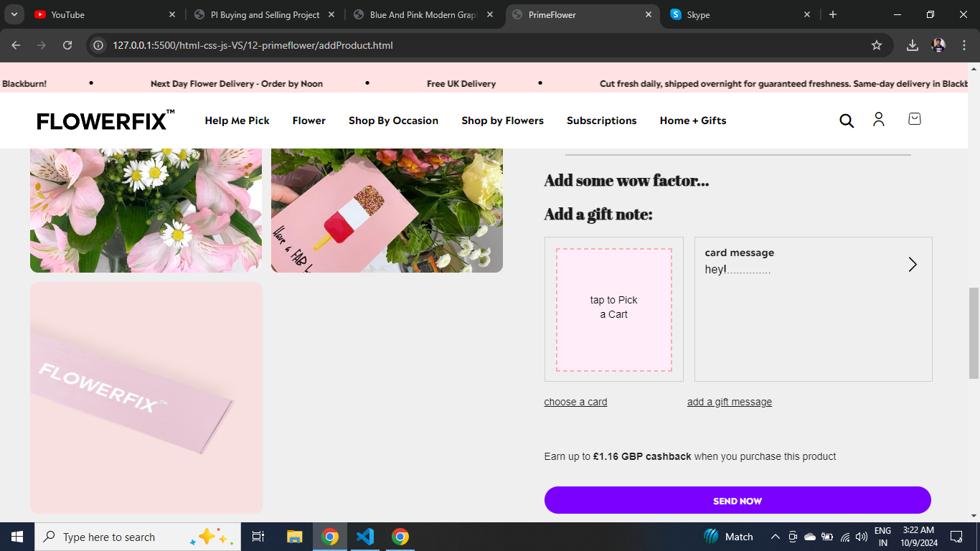This screenshot has height=551, width=980.
Task: Open the pink FLOWERFIX box image
Action: click(x=146, y=397)
